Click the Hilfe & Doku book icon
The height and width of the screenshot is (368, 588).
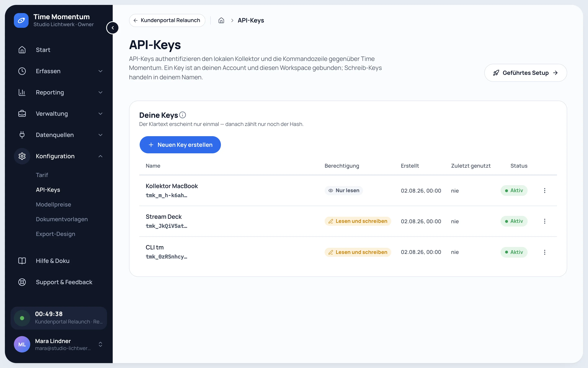[x=22, y=261]
